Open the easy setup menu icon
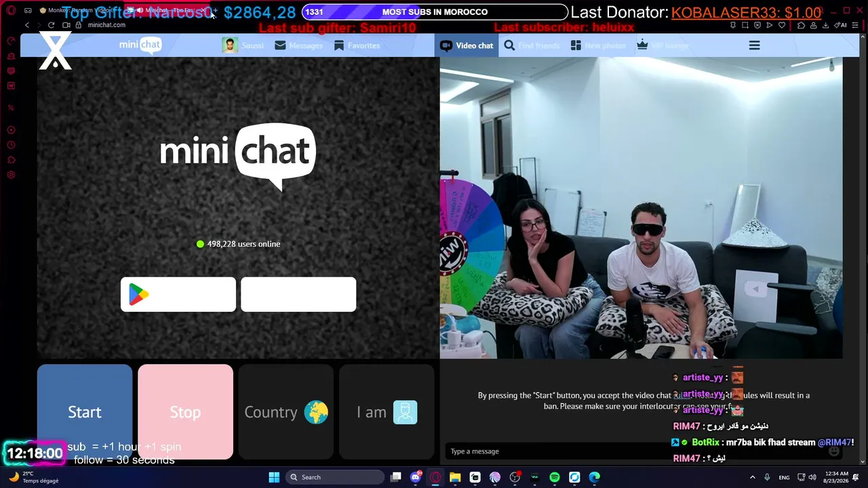Viewport: 868px width, 488px height. click(x=856, y=25)
